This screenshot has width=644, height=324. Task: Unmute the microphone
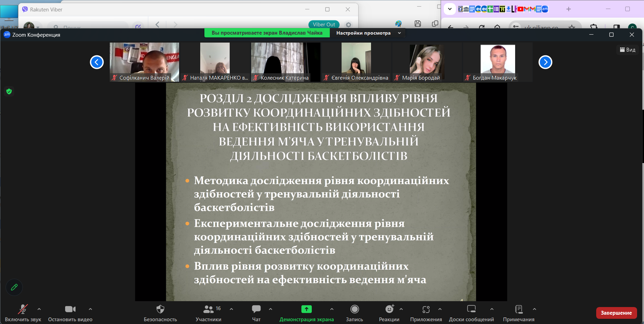pos(23,309)
